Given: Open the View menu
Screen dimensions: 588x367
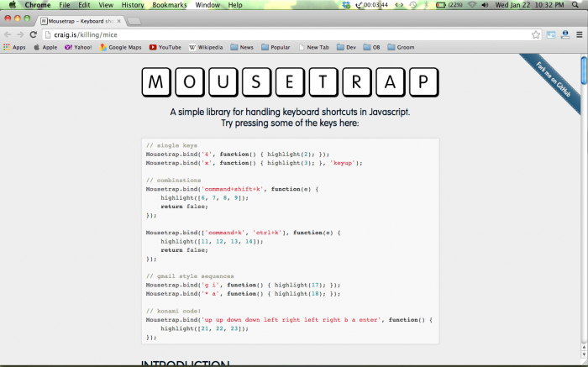Looking at the screenshot, I should click(x=106, y=5).
